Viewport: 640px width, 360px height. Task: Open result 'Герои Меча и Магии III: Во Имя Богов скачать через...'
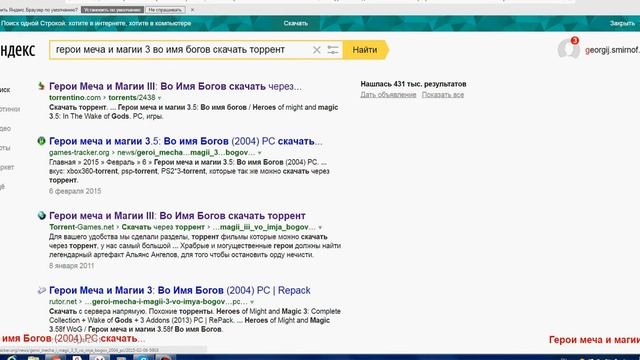[175, 86]
